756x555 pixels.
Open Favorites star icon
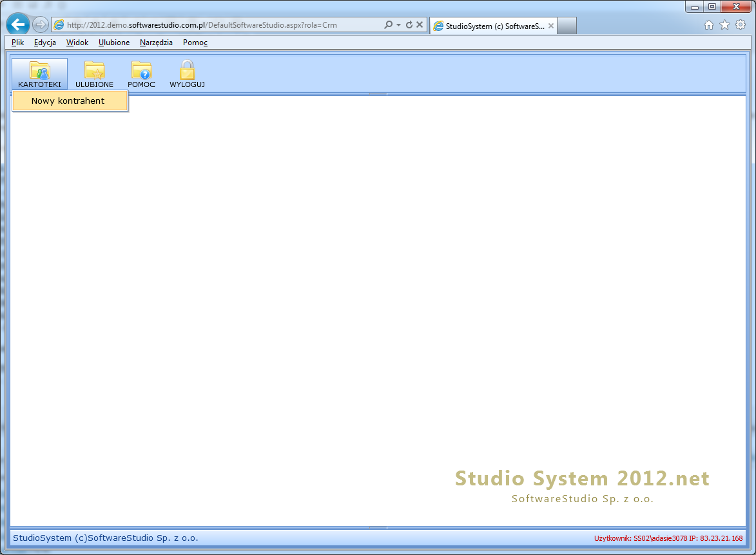point(724,25)
